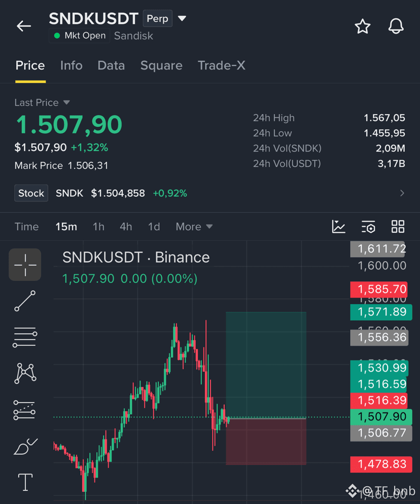Tap the Mkt Open status badge
Viewport: 420px width, 504px height.
coord(80,35)
